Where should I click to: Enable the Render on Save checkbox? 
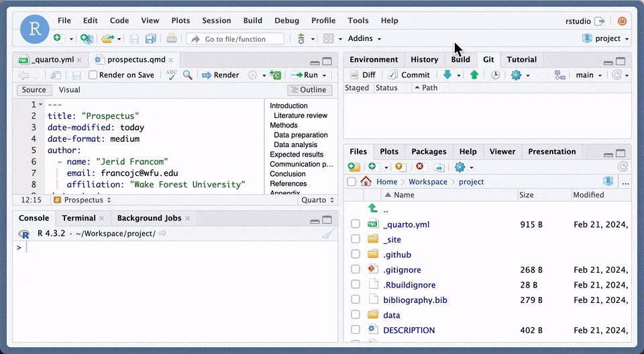tap(93, 75)
